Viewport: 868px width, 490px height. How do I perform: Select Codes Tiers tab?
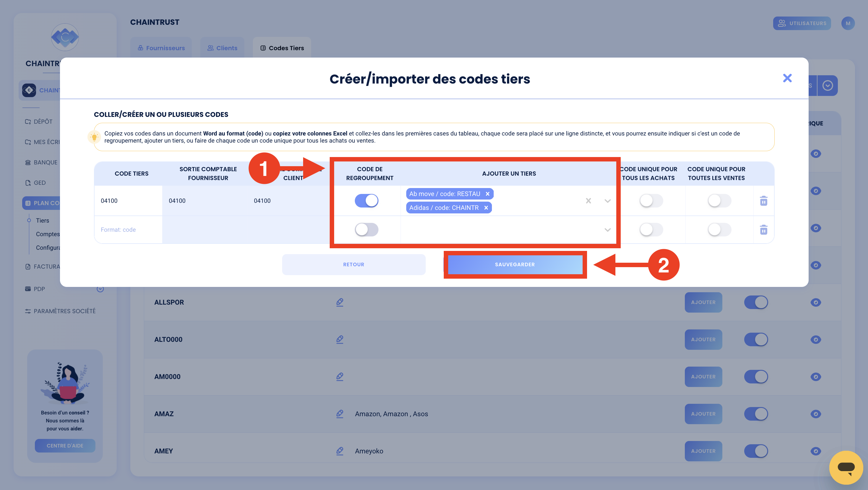click(282, 48)
